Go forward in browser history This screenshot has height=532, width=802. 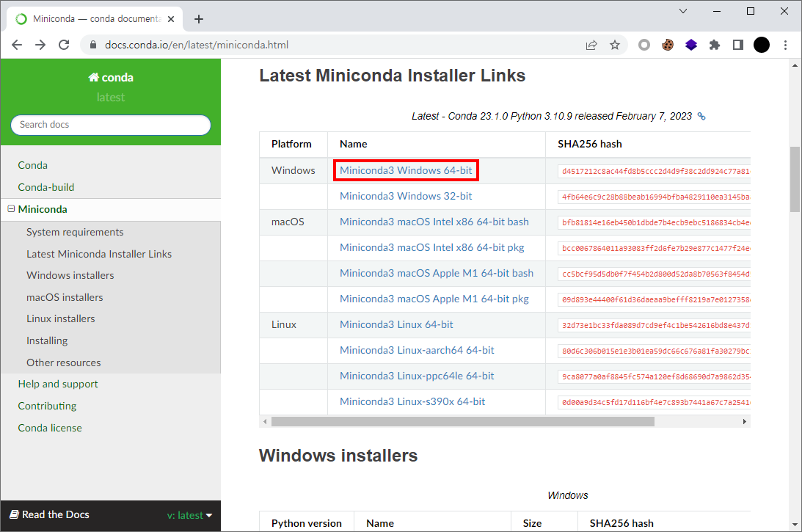[x=40, y=45]
